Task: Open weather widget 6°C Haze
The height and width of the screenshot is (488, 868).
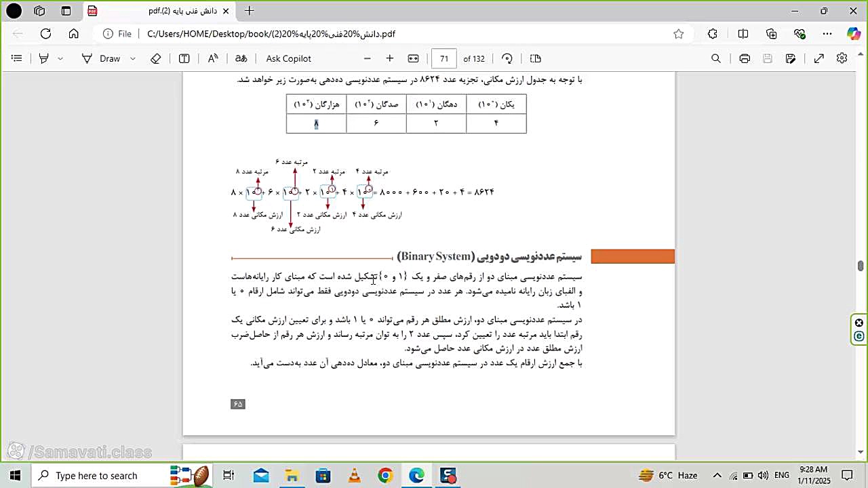Action: [x=668, y=476]
